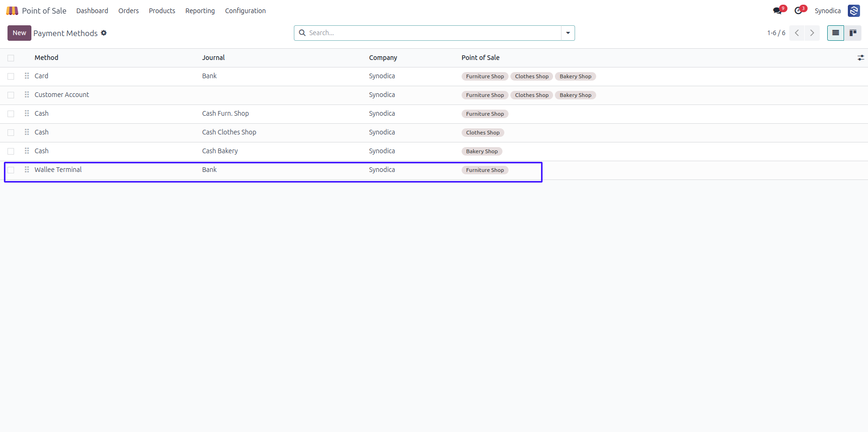
Task: Click Synodica company in Wallee Terminal row
Action: [x=382, y=170]
